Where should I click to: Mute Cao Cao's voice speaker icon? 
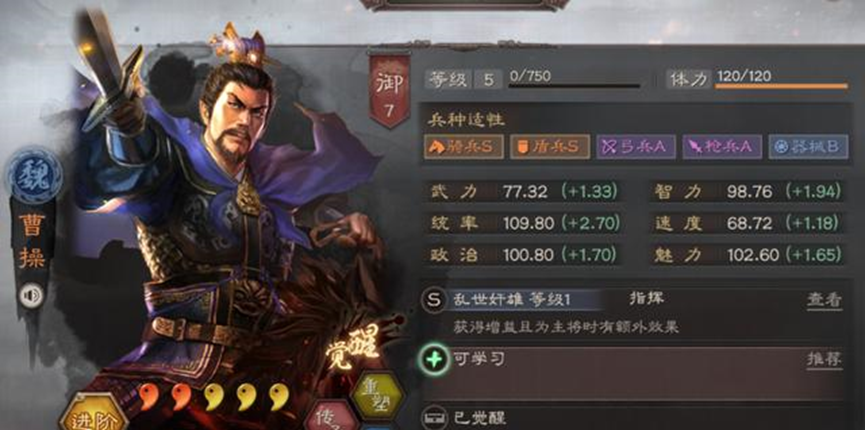(x=31, y=296)
